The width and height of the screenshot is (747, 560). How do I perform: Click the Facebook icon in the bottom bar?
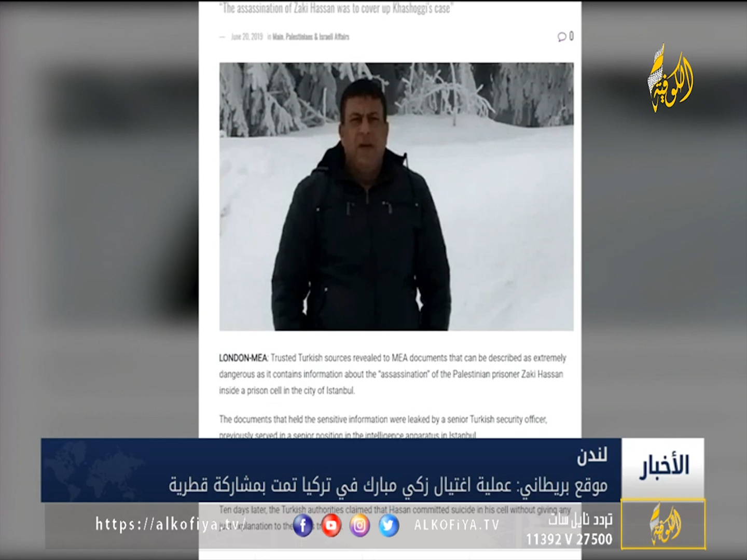point(303,526)
